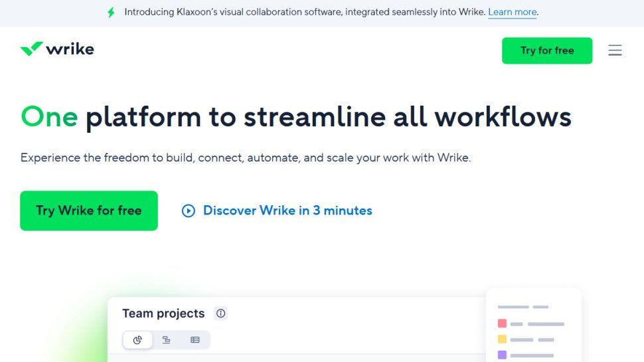Click the Klaxoon announcement banner text

pos(305,13)
